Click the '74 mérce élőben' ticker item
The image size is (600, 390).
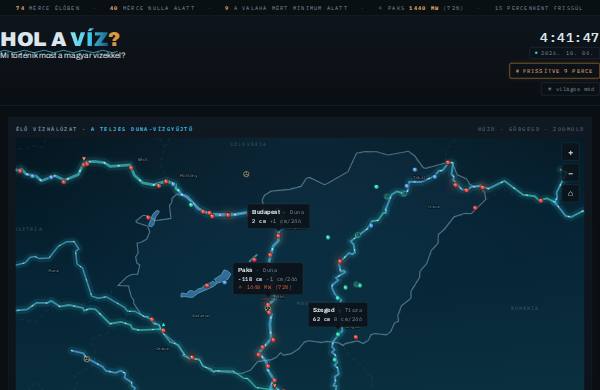[x=48, y=8]
